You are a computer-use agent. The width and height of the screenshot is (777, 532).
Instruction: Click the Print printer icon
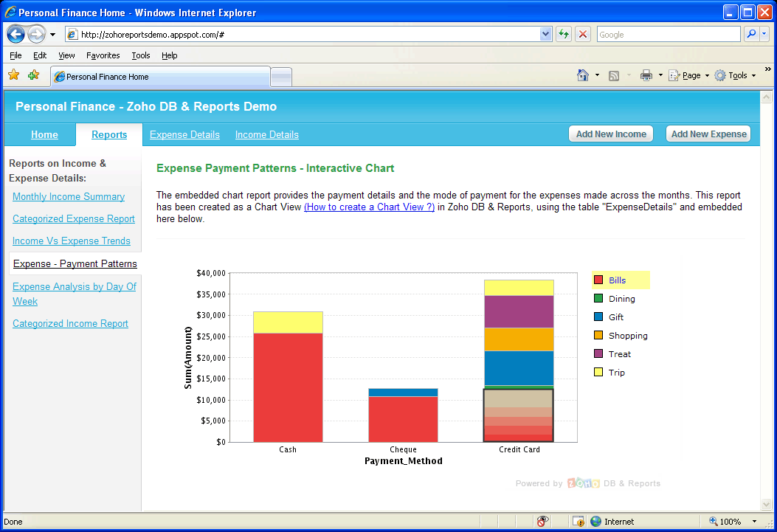(x=646, y=75)
